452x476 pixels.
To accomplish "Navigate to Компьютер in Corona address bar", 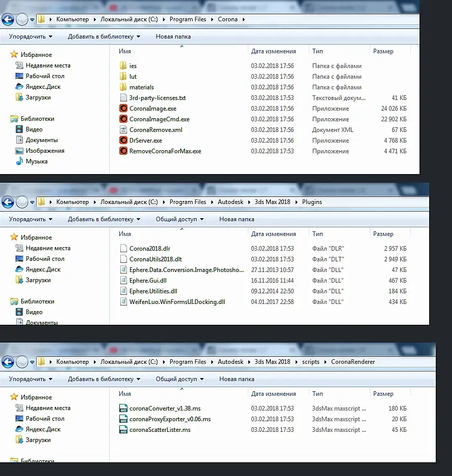I will pos(72,19).
